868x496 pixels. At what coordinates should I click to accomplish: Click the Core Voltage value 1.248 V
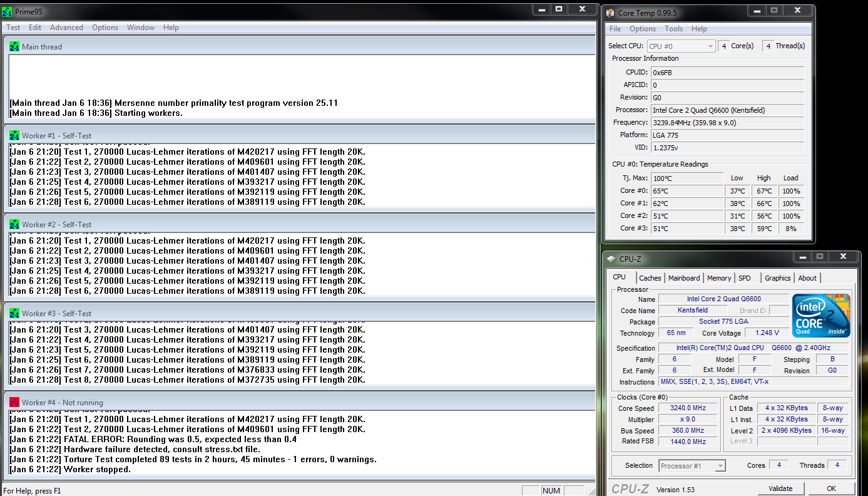coord(767,333)
